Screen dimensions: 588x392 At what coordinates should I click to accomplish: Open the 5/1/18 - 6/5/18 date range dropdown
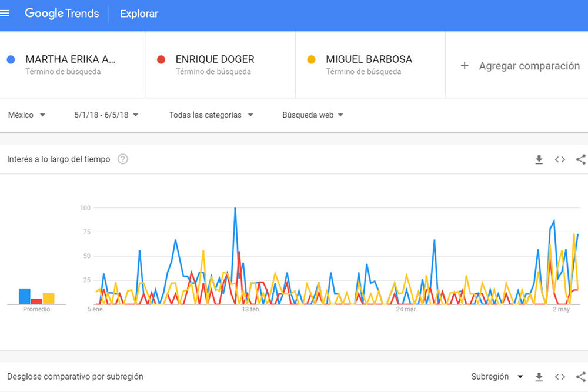106,115
